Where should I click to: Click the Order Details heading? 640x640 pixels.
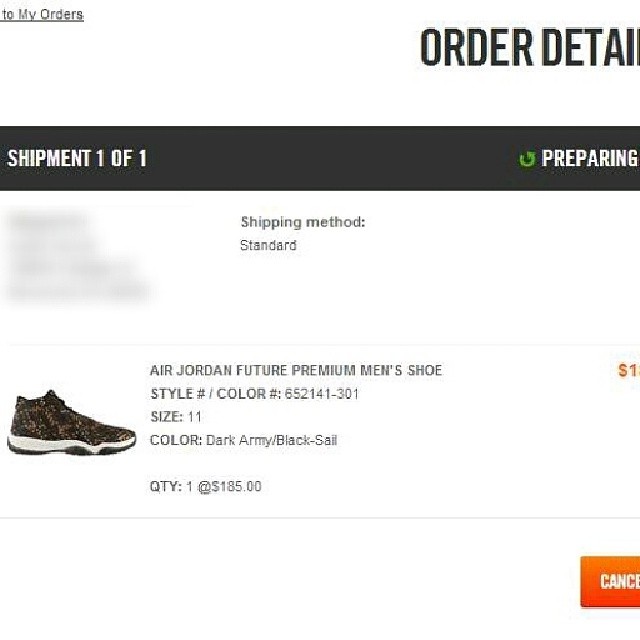[x=529, y=48]
